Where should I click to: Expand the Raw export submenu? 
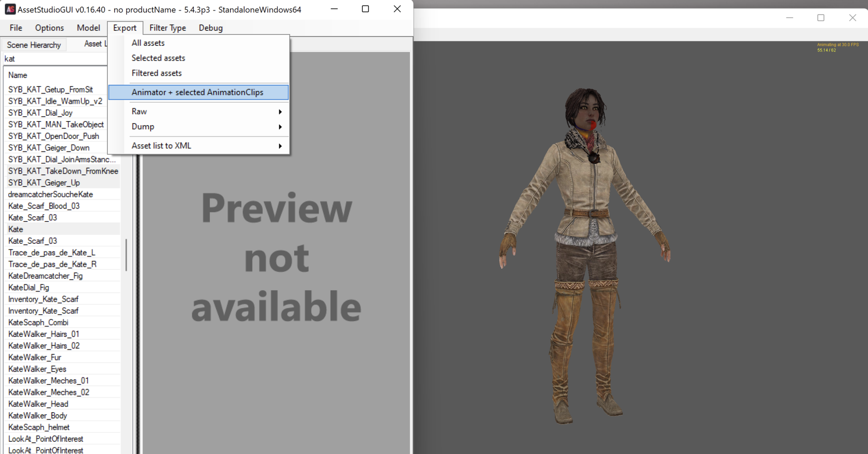pos(139,111)
